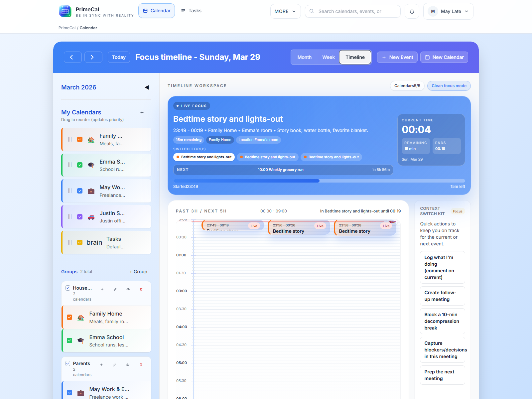Grab the drag handle on the Family Home calendar
The width and height of the screenshot is (532, 399).
[x=70, y=139]
